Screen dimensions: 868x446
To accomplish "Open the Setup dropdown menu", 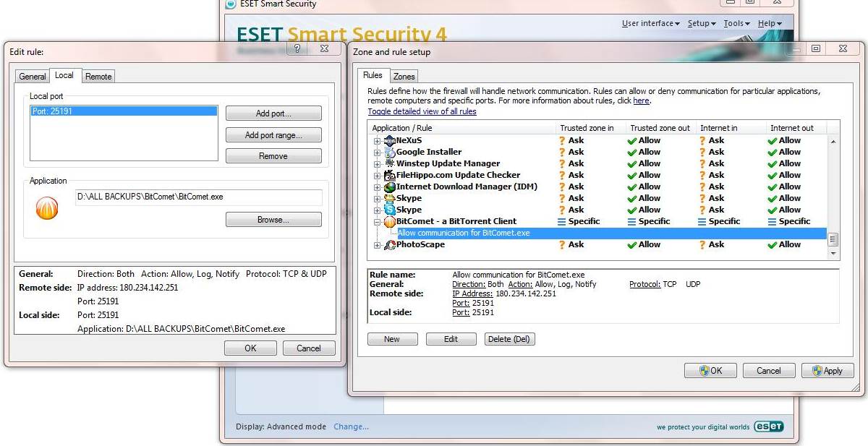I will tap(702, 23).
